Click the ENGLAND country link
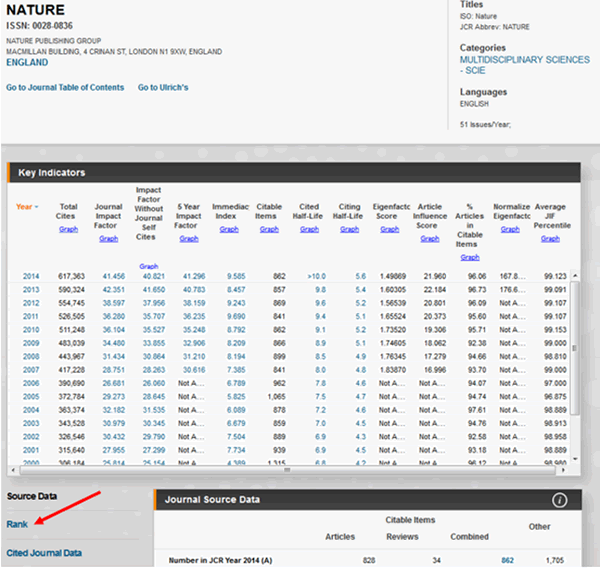Screen dimensions: 600x568 [x=27, y=62]
